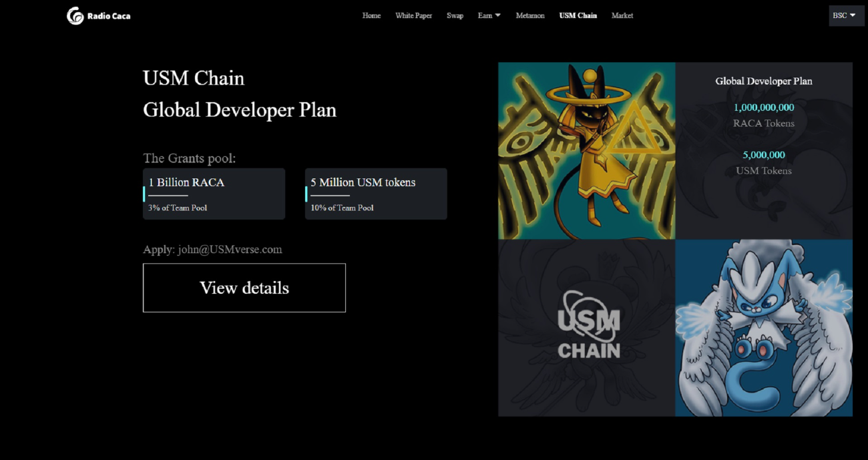Select the USM Chain nav item
The width and height of the screenshot is (868, 460).
[578, 15]
